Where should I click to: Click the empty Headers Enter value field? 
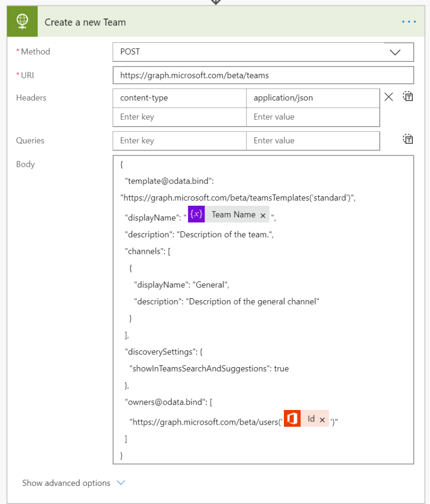tap(312, 117)
